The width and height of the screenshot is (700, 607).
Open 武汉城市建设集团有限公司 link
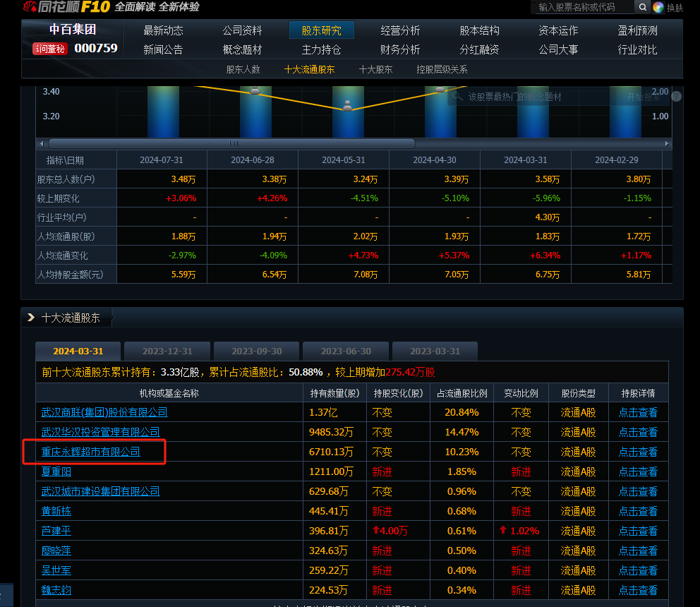pos(100,491)
